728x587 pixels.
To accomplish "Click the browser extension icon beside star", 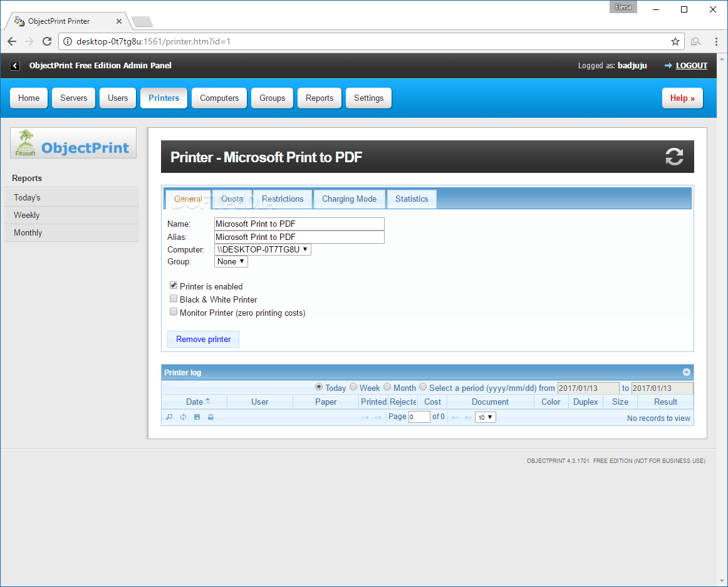I will click(695, 41).
